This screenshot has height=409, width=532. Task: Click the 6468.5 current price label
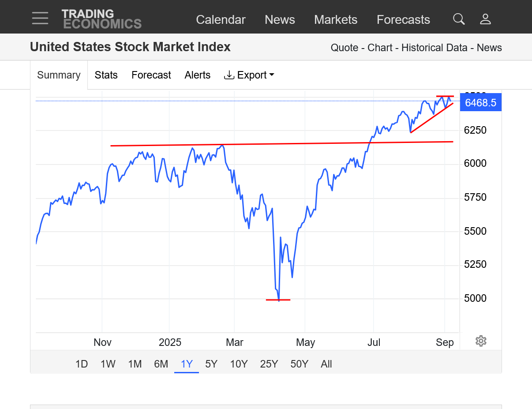pos(480,103)
